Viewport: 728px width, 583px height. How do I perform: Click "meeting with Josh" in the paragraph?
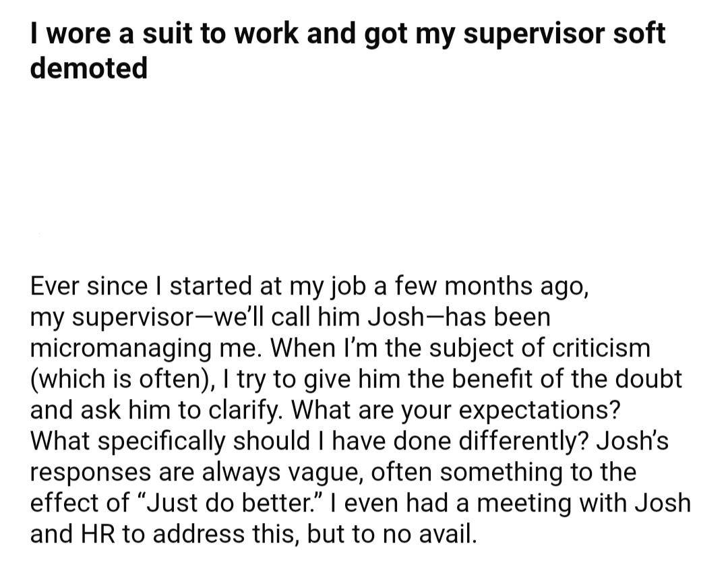(x=584, y=503)
